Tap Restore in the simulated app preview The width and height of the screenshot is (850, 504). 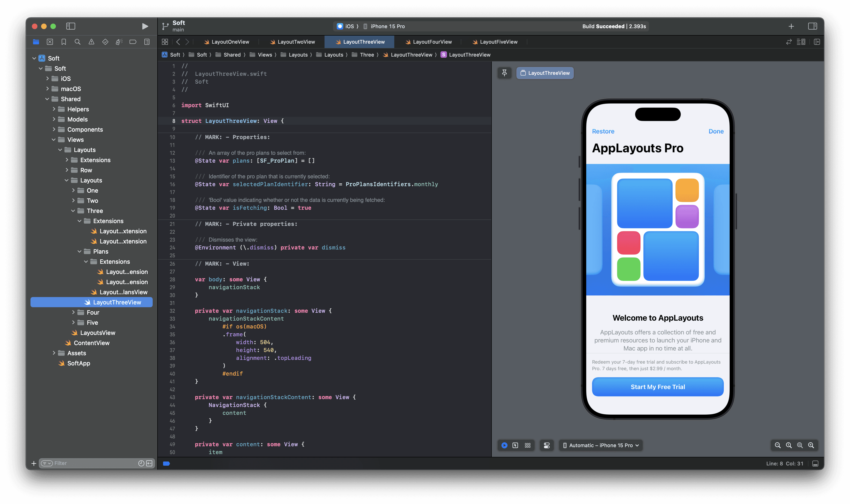click(x=603, y=131)
